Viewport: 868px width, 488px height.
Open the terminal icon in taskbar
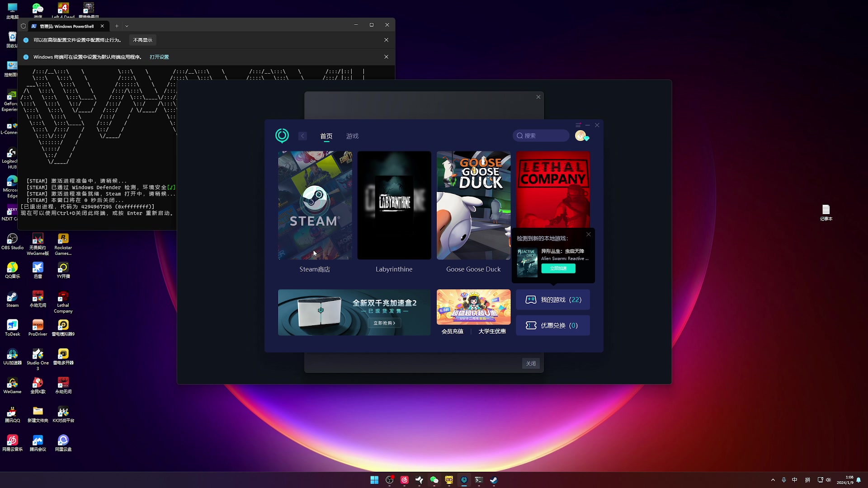[x=479, y=480]
